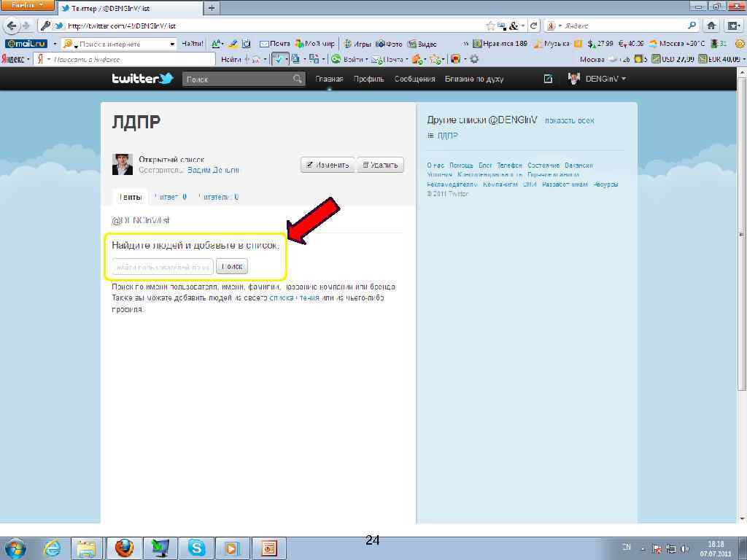Expand the Mail.ru search field dropdown arrow
Image resolution: width=747 pixels, height=560 pixels.
click(x=172, y=44)
